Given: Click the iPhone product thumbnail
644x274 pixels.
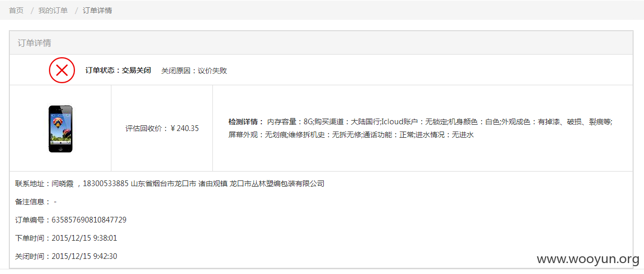Looking at the screenshot, I should (x=60, y=129).
